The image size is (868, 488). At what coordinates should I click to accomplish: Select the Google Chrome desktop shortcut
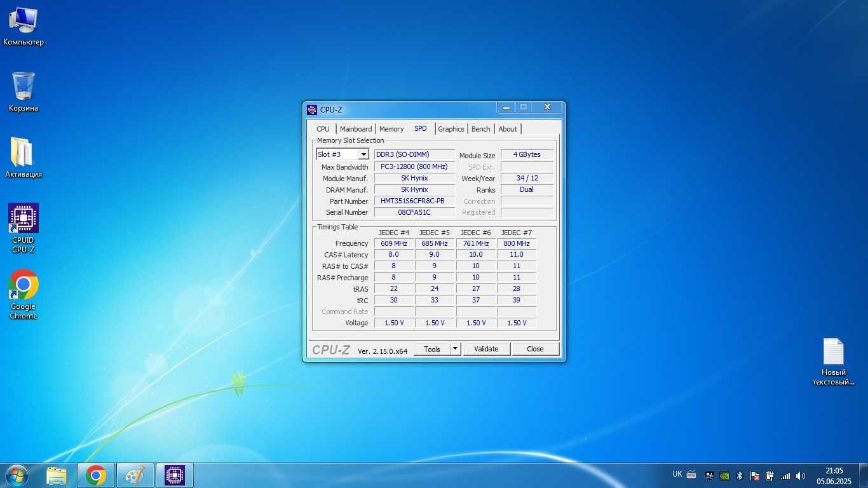click(x=24, y=295)
